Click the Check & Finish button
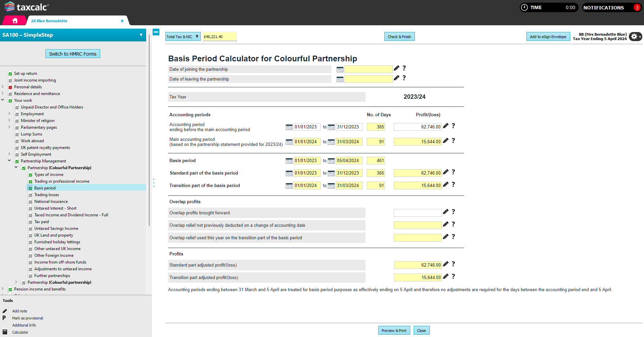Viewport: 644px width, 337px height. point(399,36)
